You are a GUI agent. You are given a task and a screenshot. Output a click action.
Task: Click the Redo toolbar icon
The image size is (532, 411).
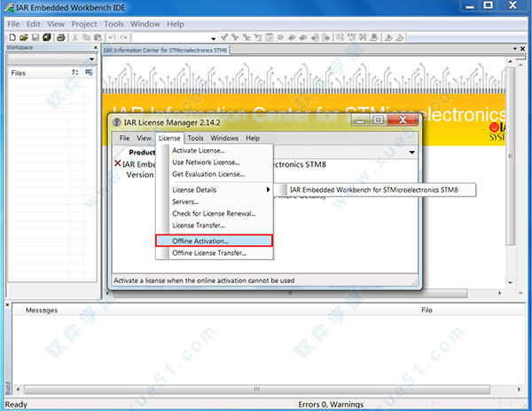tap(124, 37)
